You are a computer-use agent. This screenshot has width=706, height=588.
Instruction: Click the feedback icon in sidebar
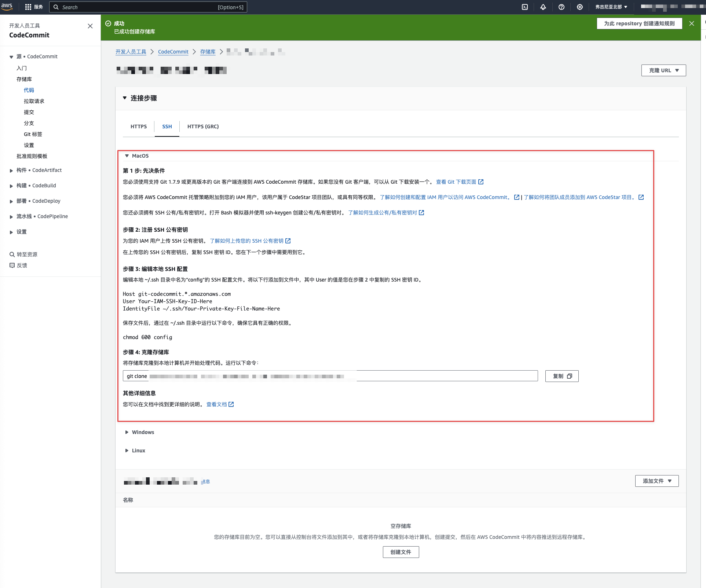12,265
